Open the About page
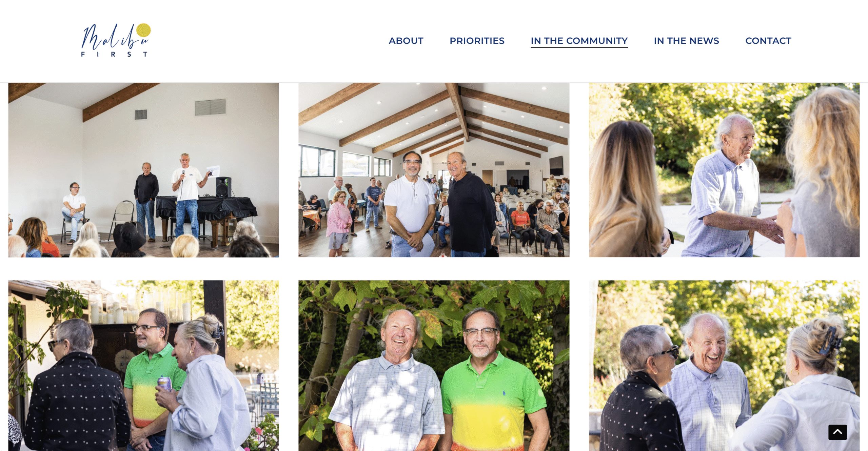Image resolution: width=868 pixels, height=451 pixels. 406,41
